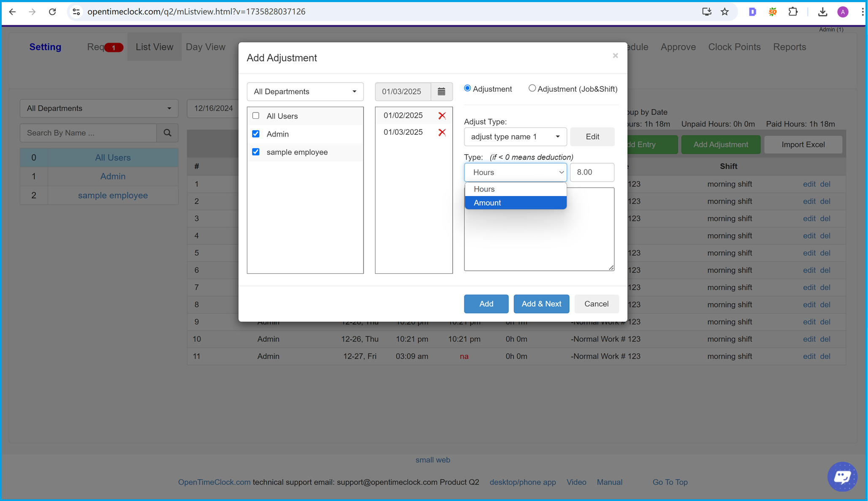This screenshot has width=868, height=501.
Task: Select Adjustment (Job&Shift) radio button
Action: pyautogui.click(x=532, y=88)
